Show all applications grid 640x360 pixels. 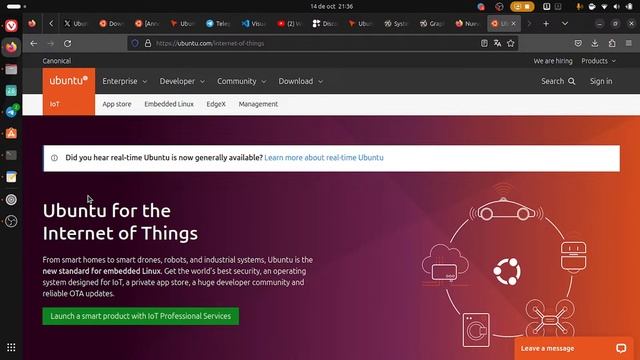(11, 347)
